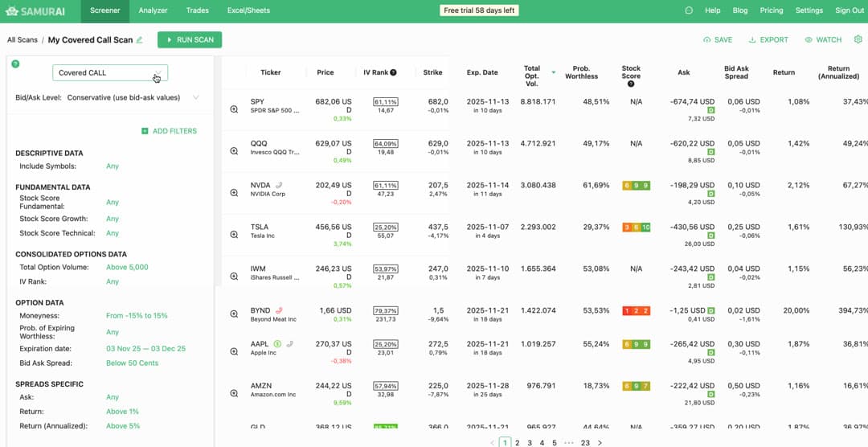
Task: Open the Excel/Sheets tab
Action: click(x=248, y=10)
